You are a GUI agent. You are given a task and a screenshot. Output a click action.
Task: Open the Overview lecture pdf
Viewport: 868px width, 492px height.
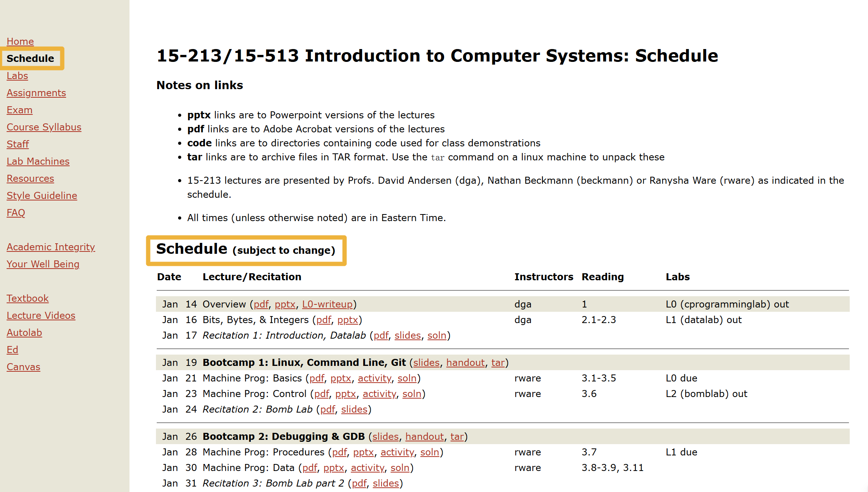click(x=261, y=304)
